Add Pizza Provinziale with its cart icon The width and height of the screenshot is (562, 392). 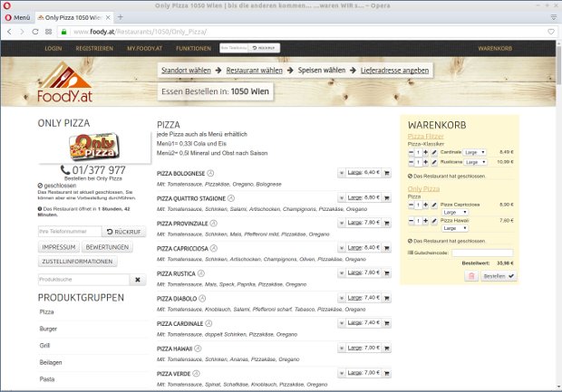coord(386,223)
